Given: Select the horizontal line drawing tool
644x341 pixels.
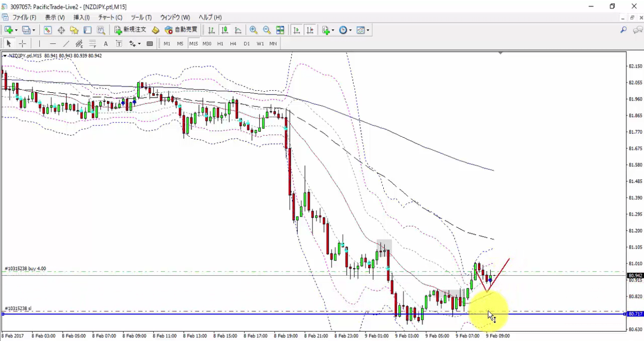Looking at the screenshot, I should coord(53,43).
